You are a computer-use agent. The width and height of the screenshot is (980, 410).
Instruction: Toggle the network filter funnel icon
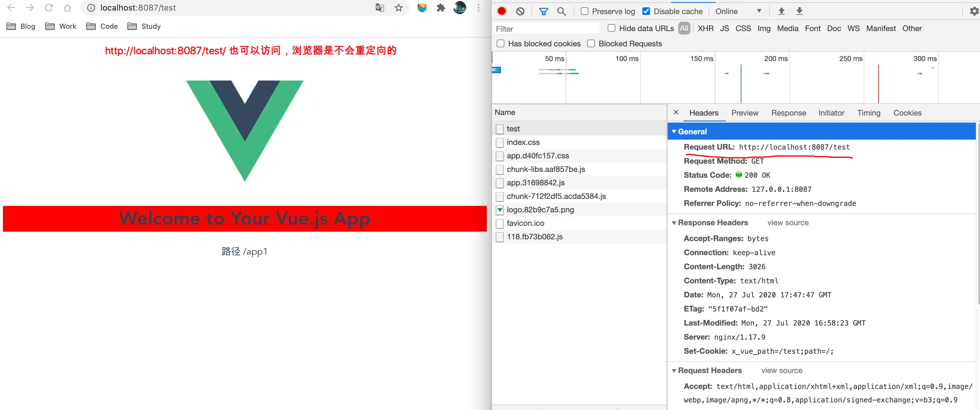coord(543,11)
